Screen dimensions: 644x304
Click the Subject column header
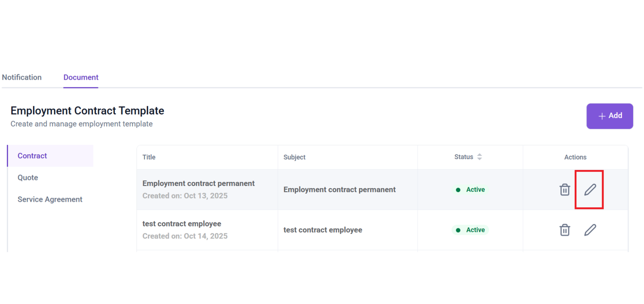pos(294,157)
